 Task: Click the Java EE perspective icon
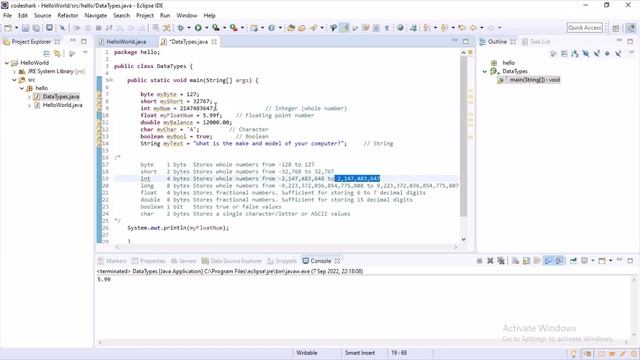(x=631, y=28)
